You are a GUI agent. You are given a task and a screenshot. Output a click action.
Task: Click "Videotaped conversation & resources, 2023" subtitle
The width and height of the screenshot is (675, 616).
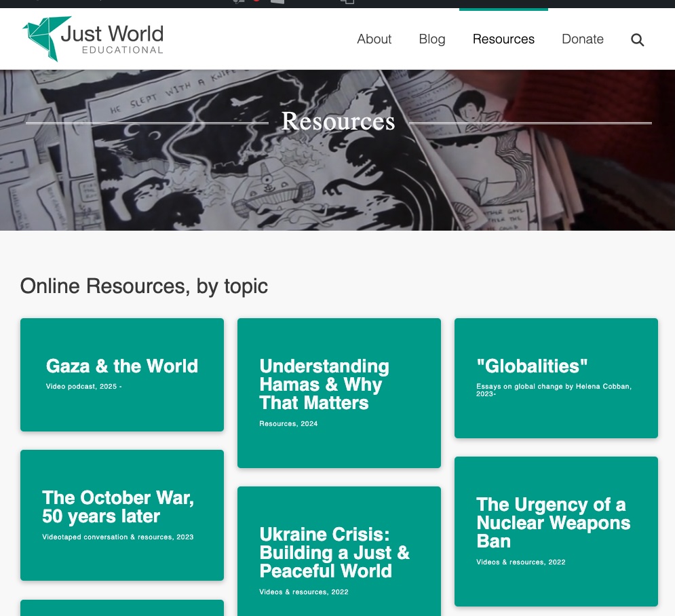coord(117,537)
